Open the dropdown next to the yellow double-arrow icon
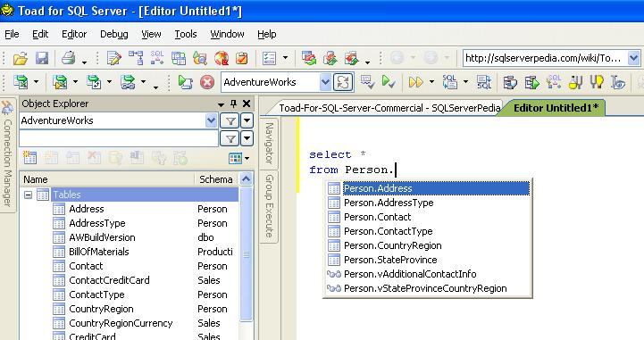Screen dimensions: 644x340 tap(431, 82)
